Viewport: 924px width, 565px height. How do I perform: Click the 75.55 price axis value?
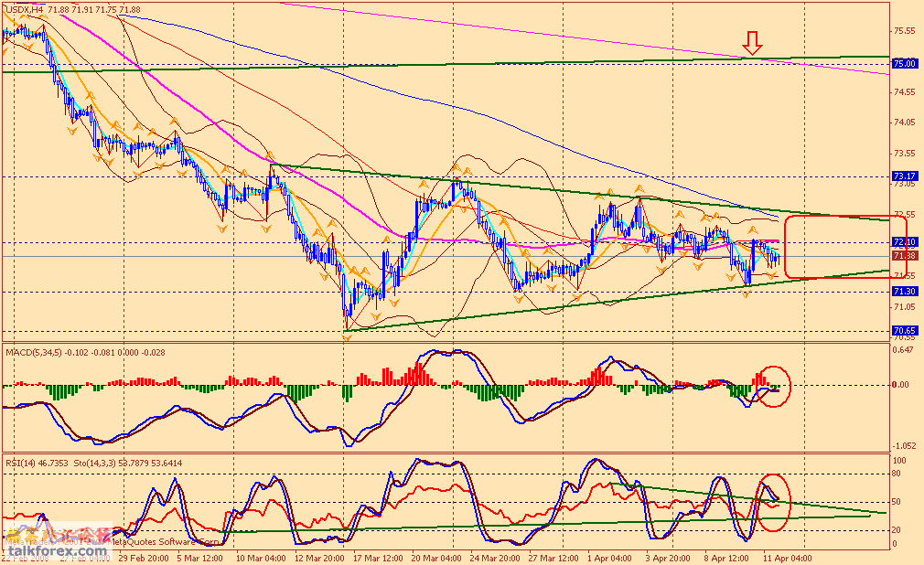click(904, 31)
